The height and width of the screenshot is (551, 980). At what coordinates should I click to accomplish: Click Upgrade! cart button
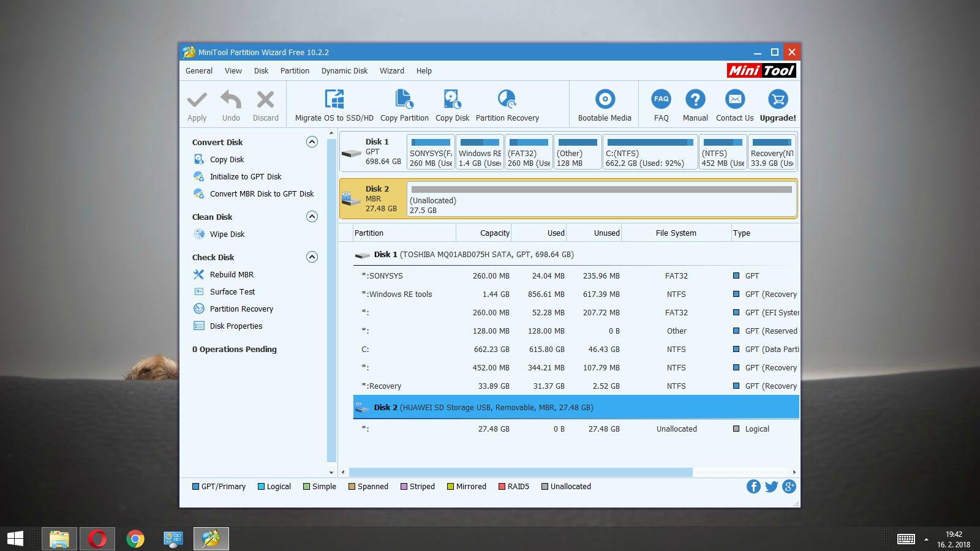778,100
